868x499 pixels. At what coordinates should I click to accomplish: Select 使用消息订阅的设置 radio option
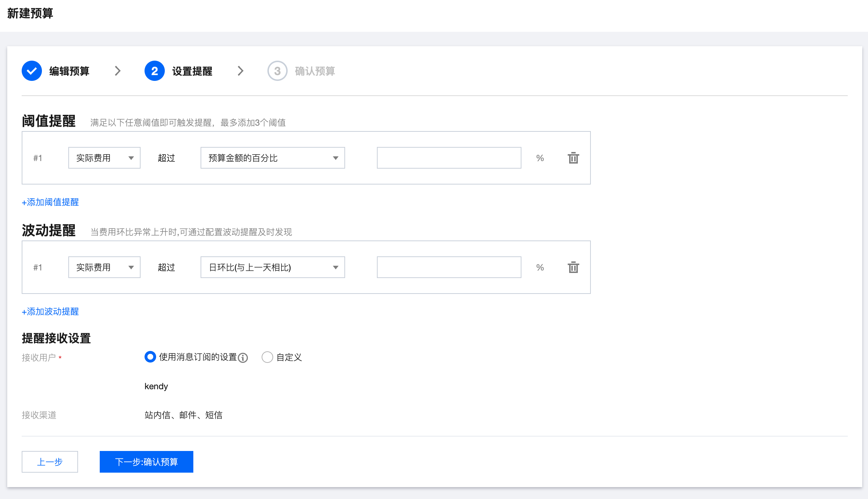coord(150,357)
